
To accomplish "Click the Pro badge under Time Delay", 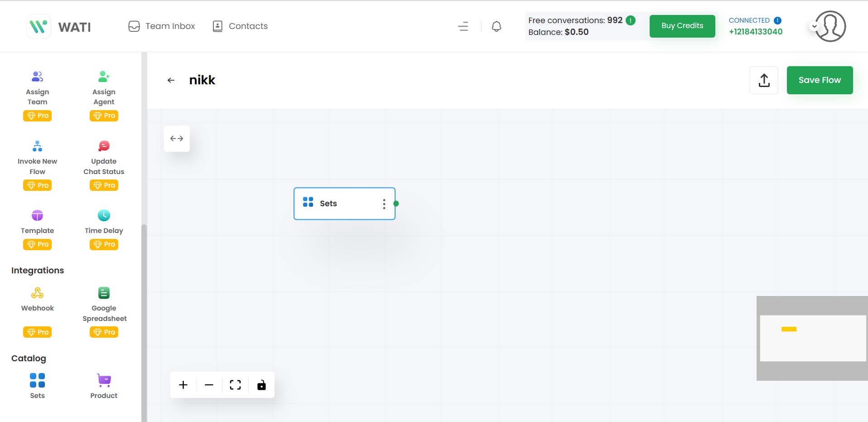I will click(x=104, y=244).
